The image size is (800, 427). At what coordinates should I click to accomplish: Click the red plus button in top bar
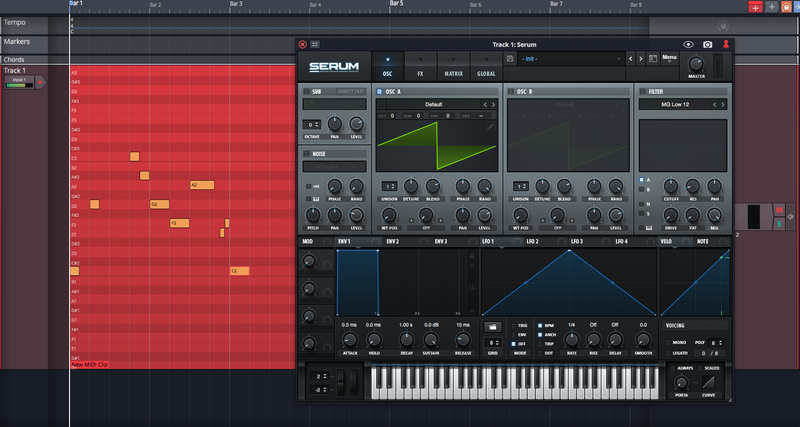755,7
